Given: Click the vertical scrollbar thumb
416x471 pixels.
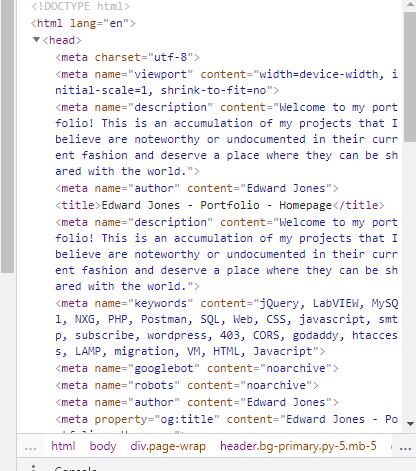Looking at the screenshot, I should click(x=410, y=77).
